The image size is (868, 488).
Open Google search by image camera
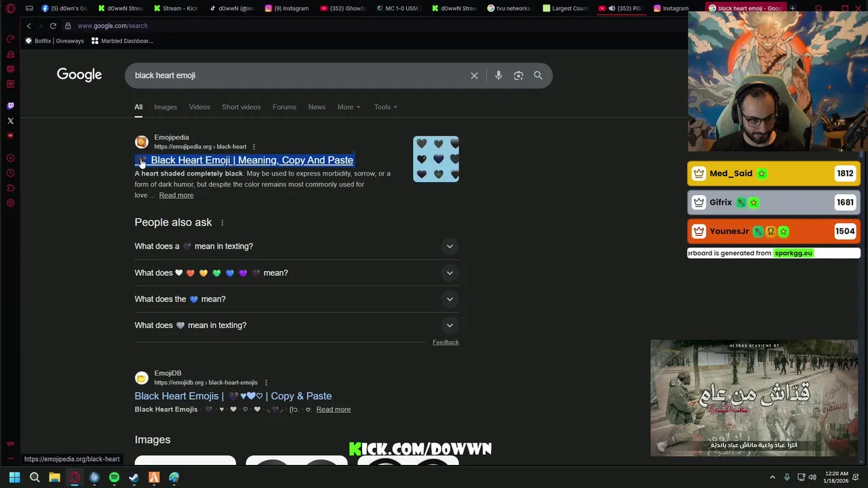[518, 75]
